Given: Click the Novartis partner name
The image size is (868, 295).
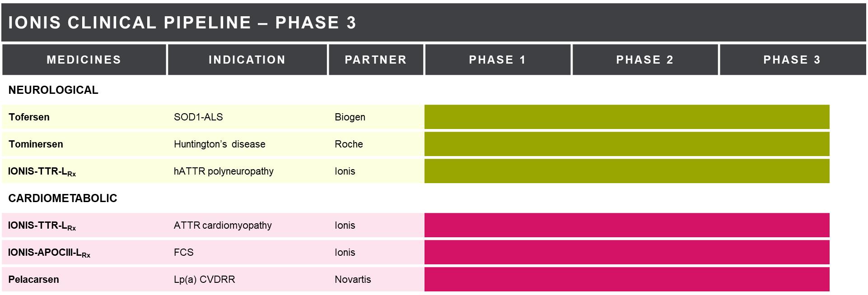Looking at the screenshot, I should click(353, 280).
